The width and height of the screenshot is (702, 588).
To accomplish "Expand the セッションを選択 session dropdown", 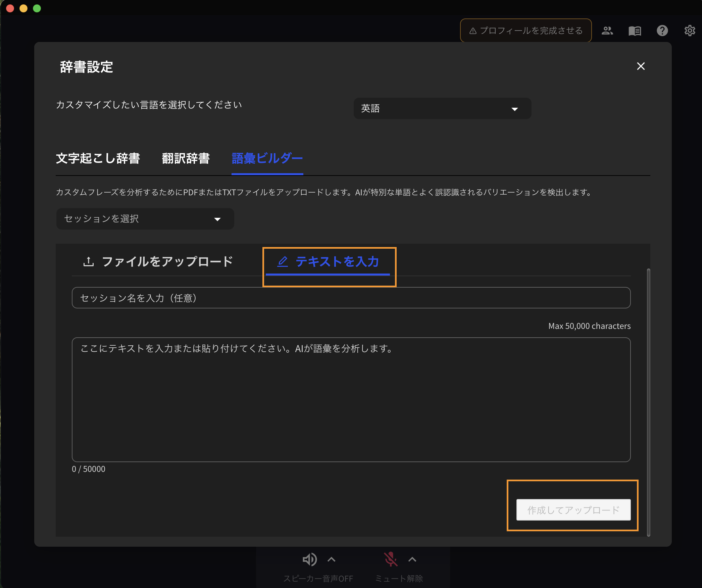I will click(x=145, y=218).
